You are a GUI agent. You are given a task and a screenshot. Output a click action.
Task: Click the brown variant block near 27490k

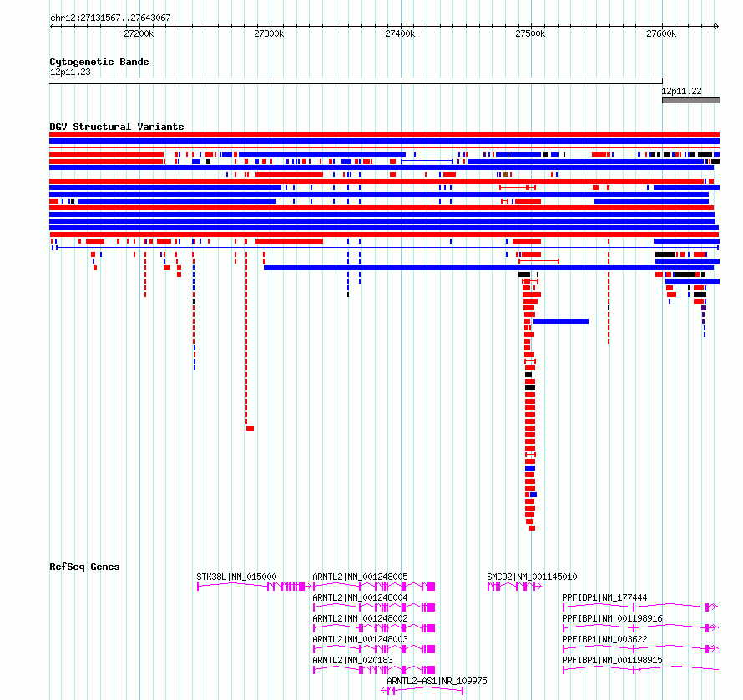[x=506, y=174]
